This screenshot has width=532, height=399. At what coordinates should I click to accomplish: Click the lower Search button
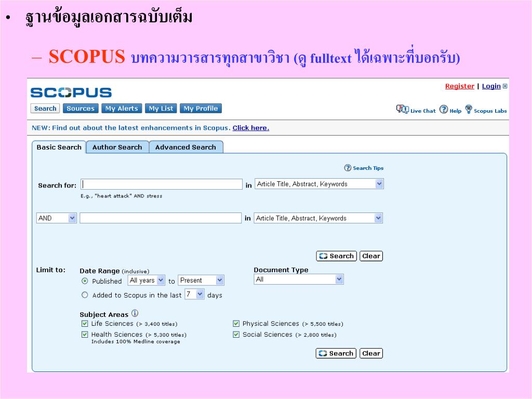[336, 353]
